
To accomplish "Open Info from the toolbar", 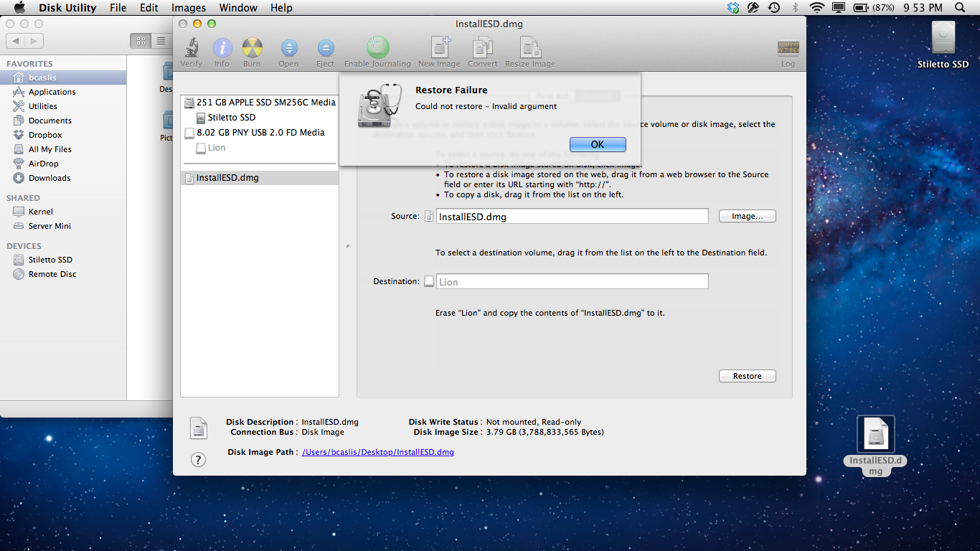I will click(222, 49).
